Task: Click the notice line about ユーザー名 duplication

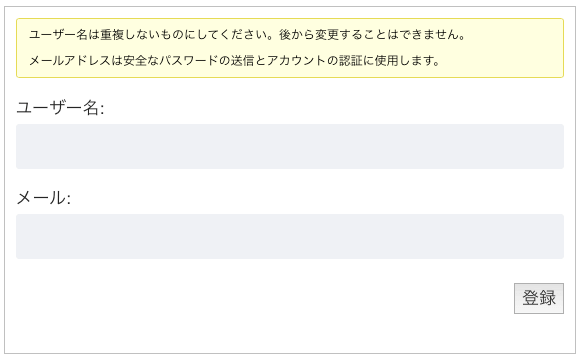Action: tap(247, 34)
